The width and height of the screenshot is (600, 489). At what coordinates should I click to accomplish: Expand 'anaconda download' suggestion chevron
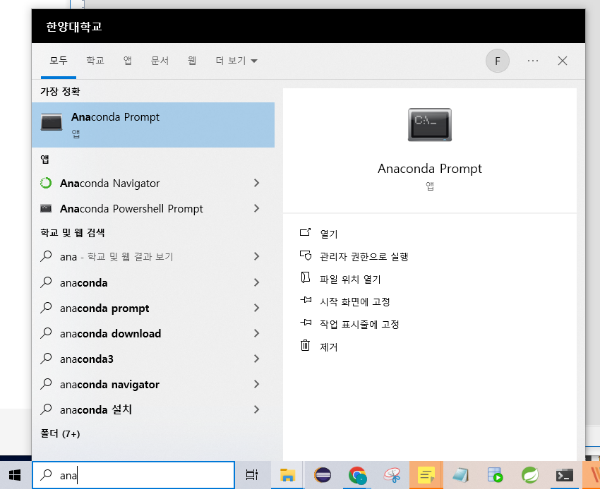pyautogui.click(x=256, y=333)
